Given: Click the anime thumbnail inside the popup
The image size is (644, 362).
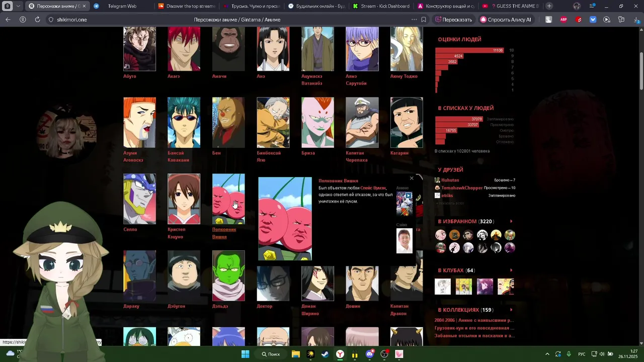Looking at the screenshot, I should (404, 204).
